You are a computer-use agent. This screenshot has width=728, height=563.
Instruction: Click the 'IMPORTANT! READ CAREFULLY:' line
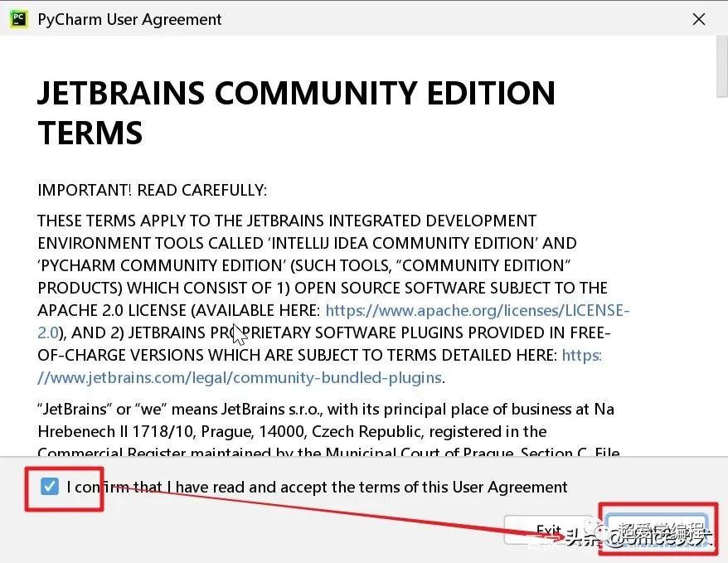[153, 191]
